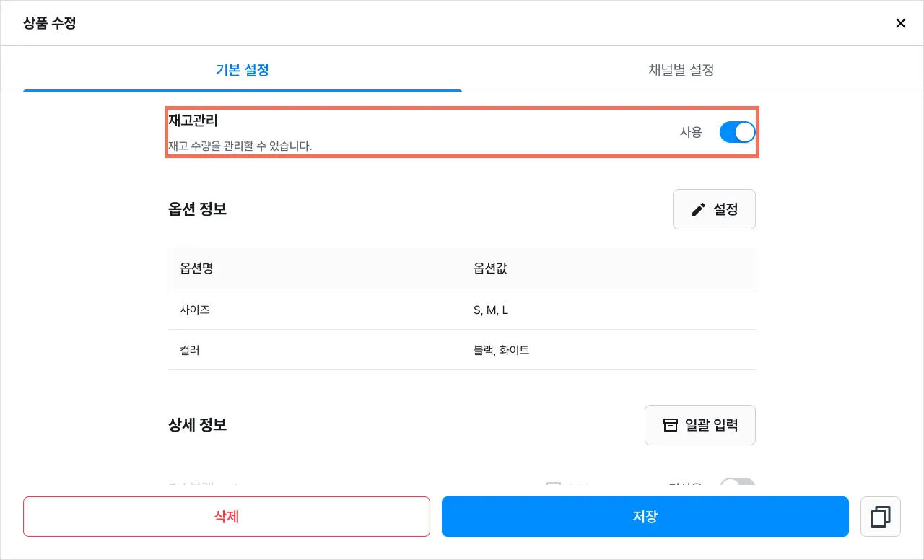
Task: Toggle the faded switch below 일괄 입력
Action: tap(737, 486)
